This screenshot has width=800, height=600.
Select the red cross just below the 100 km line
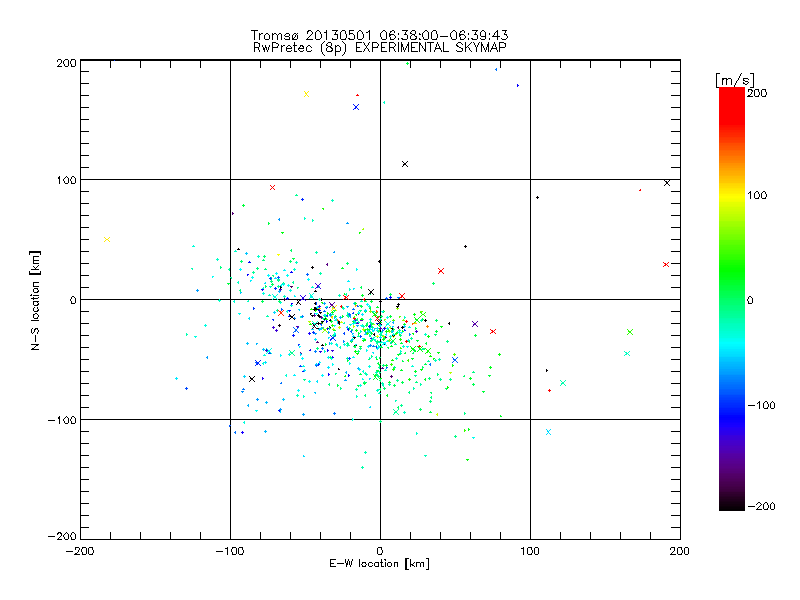click(272, 188)
